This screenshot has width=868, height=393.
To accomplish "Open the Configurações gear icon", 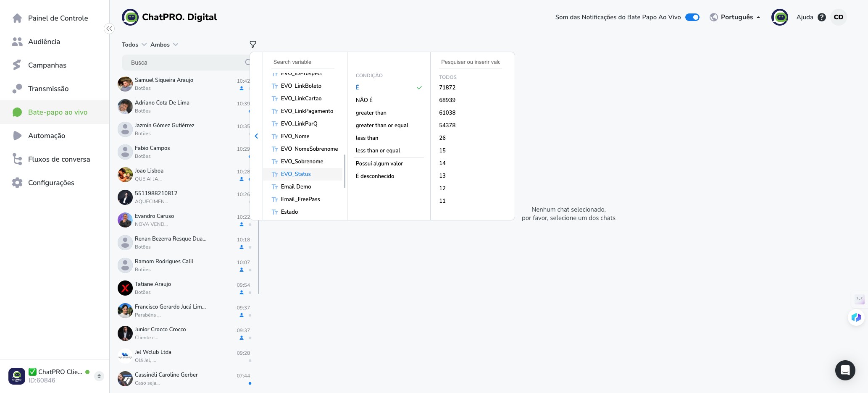I will coord(17,183).
